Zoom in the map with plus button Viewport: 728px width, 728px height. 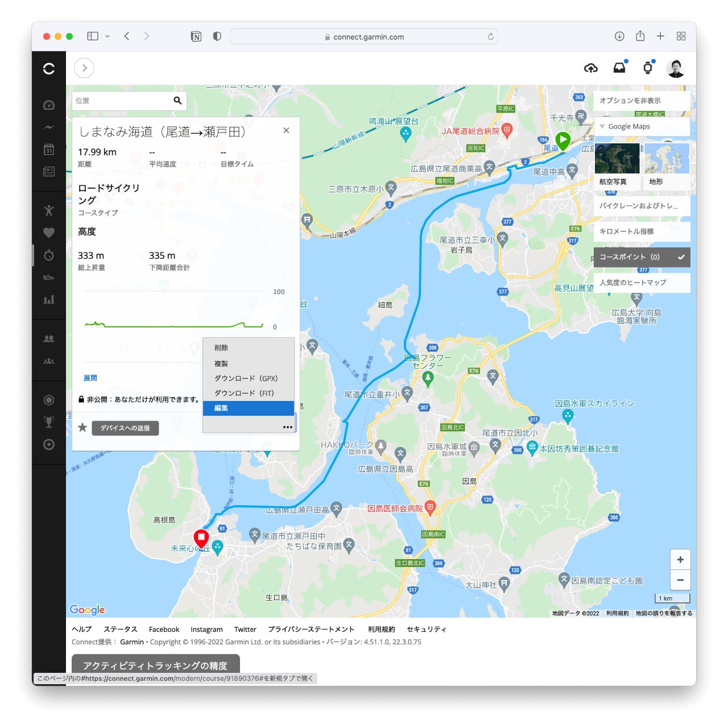pyautogui.click(x=680, y=560)
